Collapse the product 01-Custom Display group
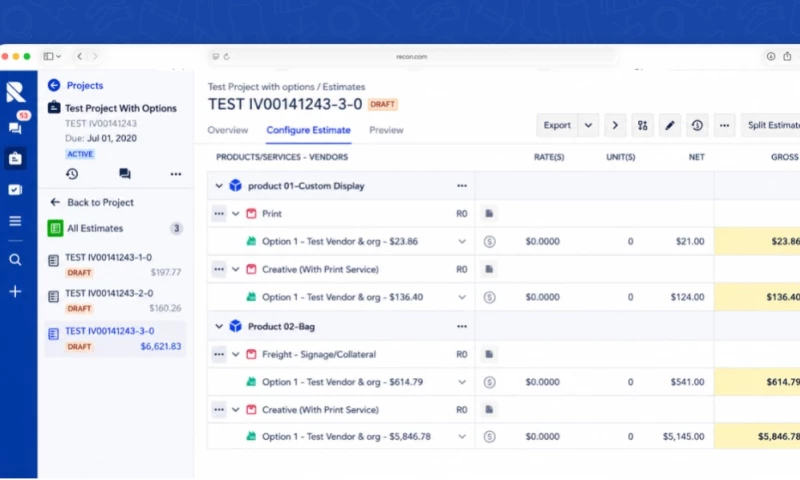800x480 pixels. click(219, 186)
